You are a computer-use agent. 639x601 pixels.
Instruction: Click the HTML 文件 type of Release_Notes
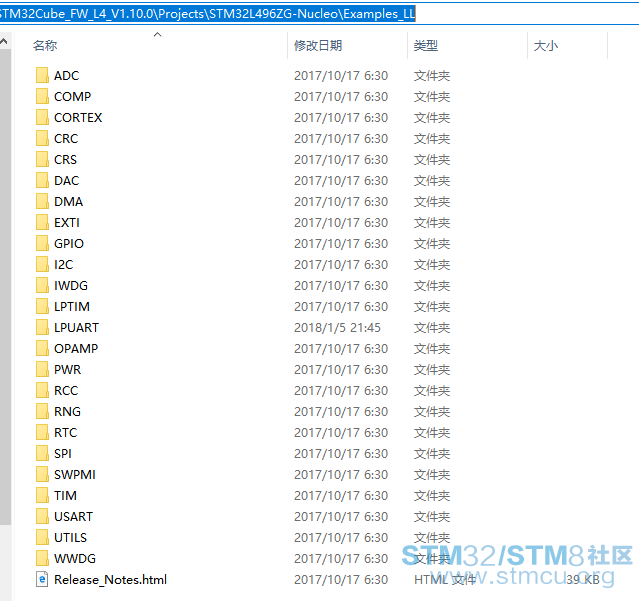coord(445,579)
